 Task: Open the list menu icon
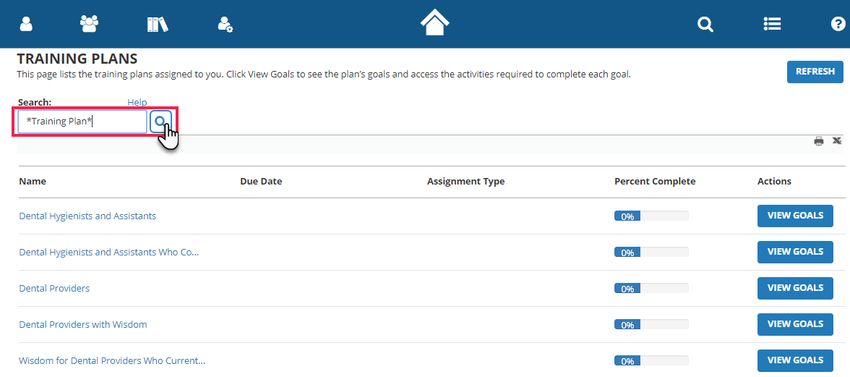[772, 24]
